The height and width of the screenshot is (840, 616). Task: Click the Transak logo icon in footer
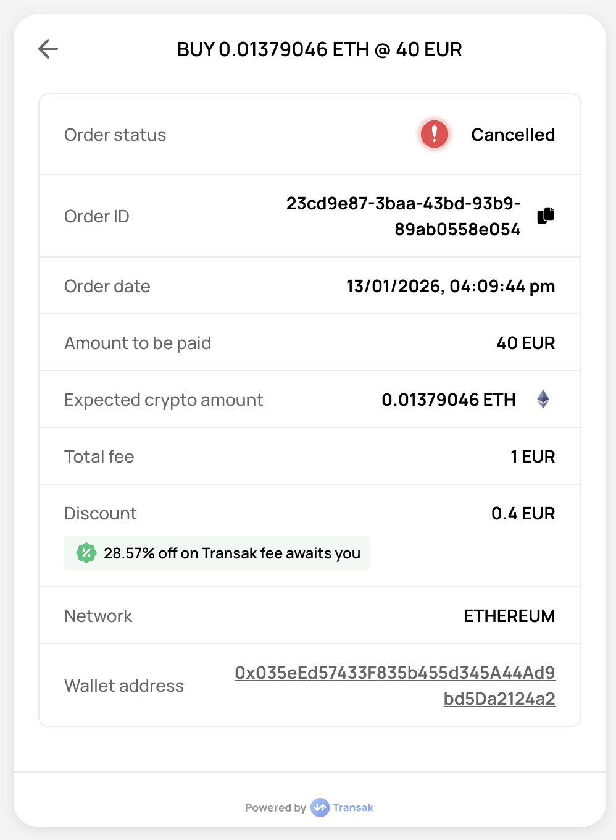click(320, 807)
